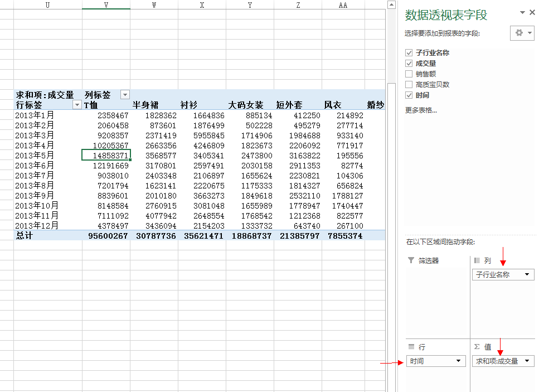Select the T恤 column label cell
Viewport: 539px width, 392px height.
(x=106, y=105)
